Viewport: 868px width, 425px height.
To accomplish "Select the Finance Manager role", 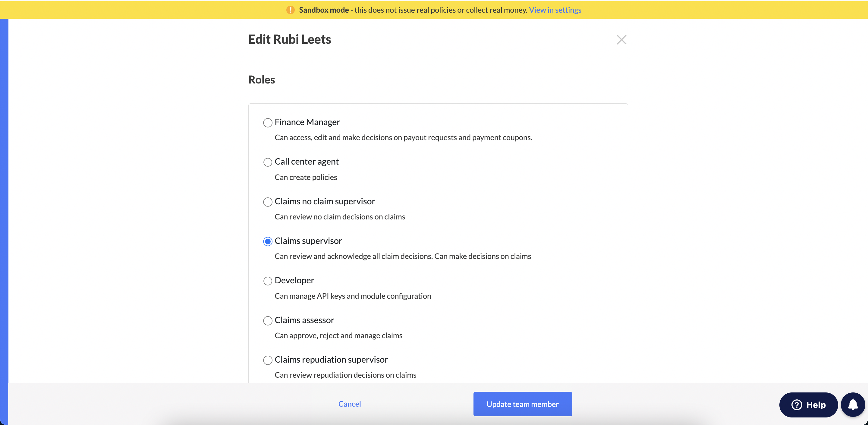I will (268, 123).
